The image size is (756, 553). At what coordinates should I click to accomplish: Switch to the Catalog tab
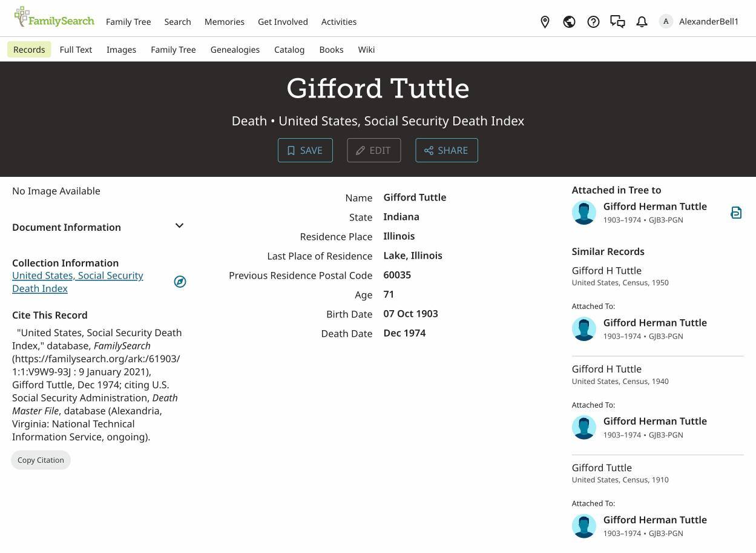point(289,50)
